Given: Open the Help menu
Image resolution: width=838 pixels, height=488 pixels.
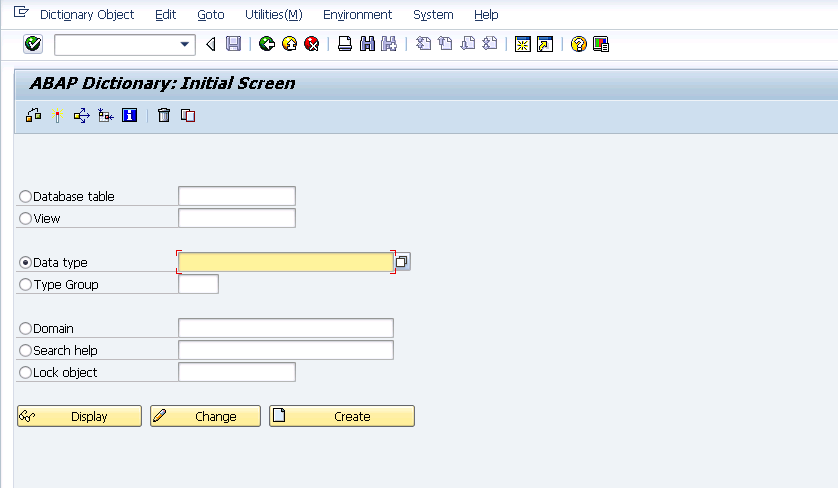Looking at the screenshot, I should click(x=486, y=14).
